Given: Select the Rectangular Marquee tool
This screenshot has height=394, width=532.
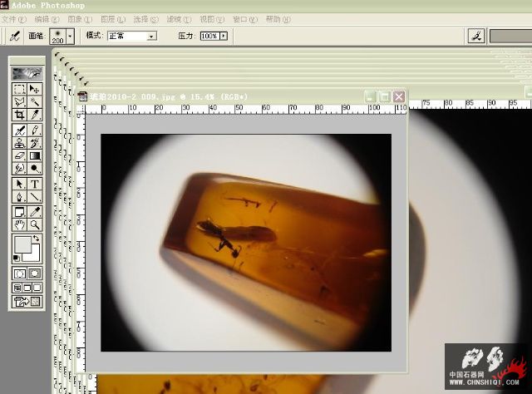Looking at the screenshot, I should point(19,89).
